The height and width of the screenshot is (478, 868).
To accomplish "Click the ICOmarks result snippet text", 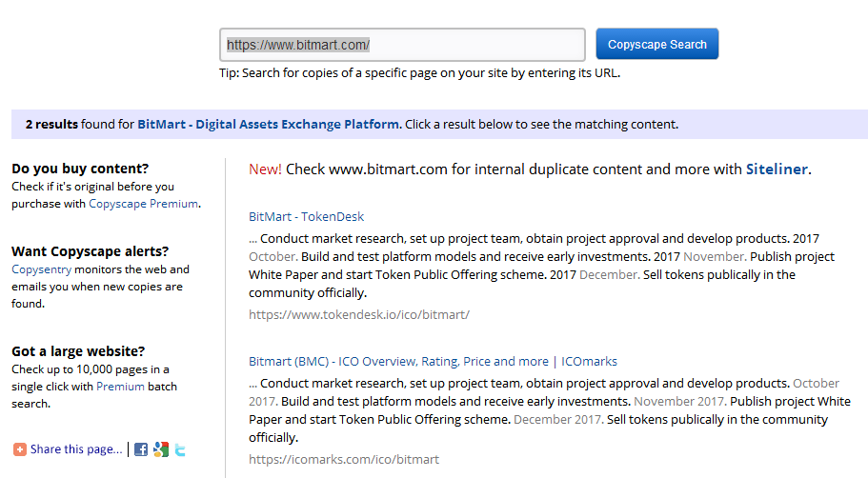I will pos(549,410).
